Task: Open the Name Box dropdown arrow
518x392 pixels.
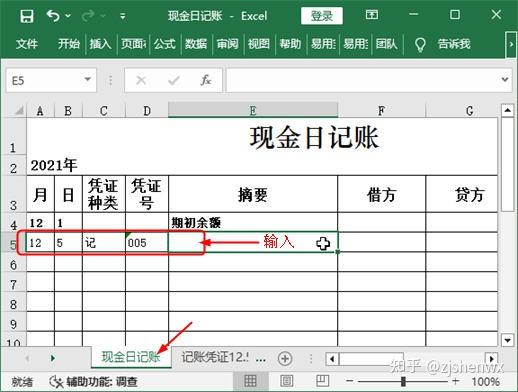Action: click(87, 80)
